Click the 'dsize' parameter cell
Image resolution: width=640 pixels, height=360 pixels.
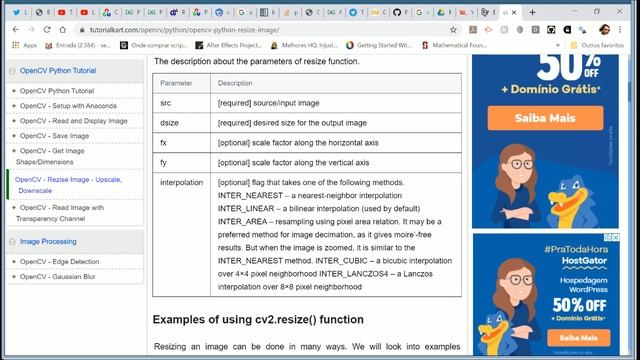[182, 123]
